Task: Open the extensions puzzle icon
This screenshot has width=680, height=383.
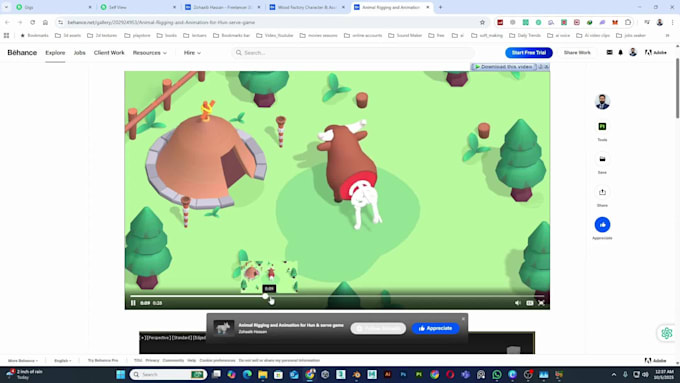Action: click(628, 22)
